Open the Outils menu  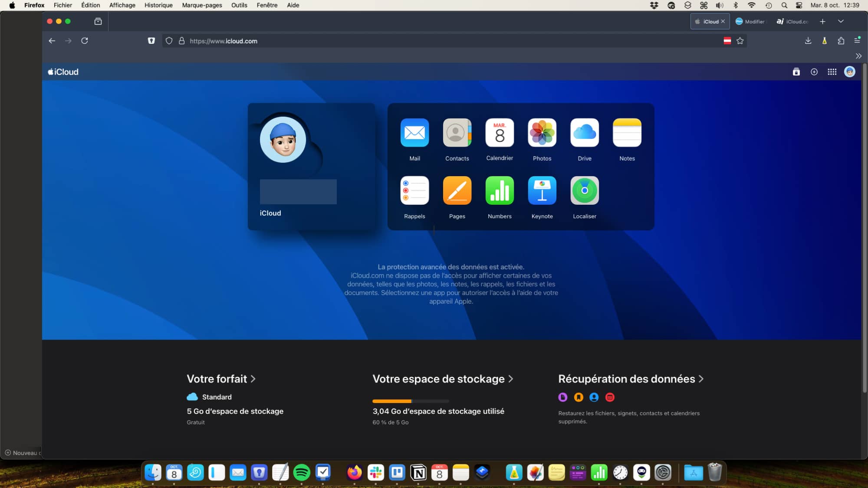[x=239, y=5]
